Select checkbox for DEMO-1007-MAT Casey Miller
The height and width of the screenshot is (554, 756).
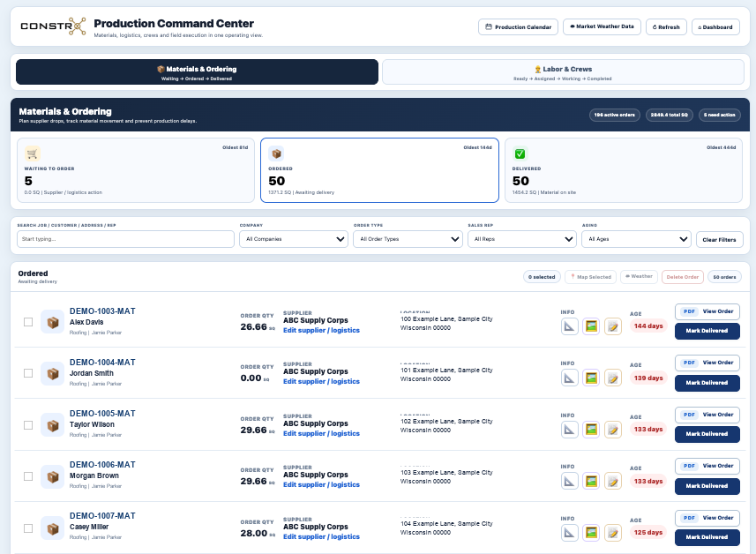click(x=28, y=528)
